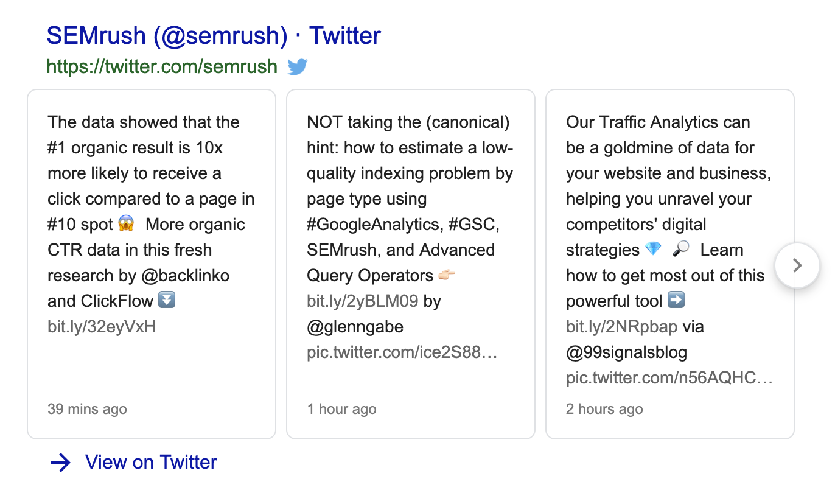This screenshot has width=835, height=504.
Task: Open the bit.ly/2NRpbap link
Action: click(621, 327)
